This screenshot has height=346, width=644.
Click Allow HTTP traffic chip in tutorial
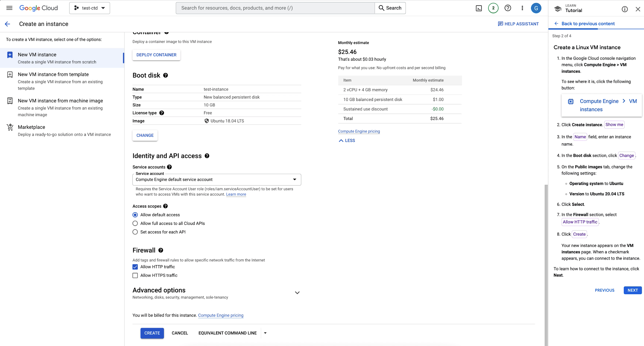[x=580, y=222]
